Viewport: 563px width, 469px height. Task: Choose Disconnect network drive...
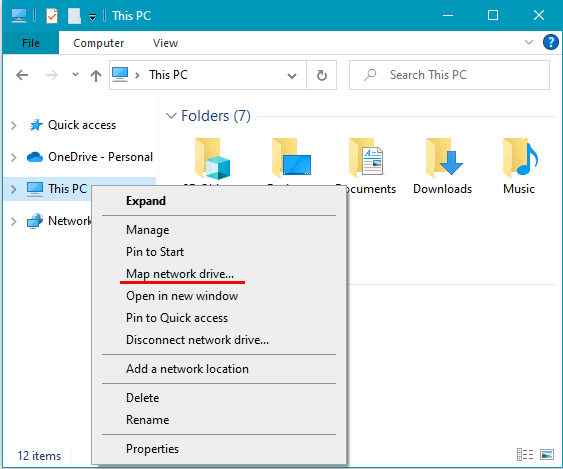click(219, 340)
